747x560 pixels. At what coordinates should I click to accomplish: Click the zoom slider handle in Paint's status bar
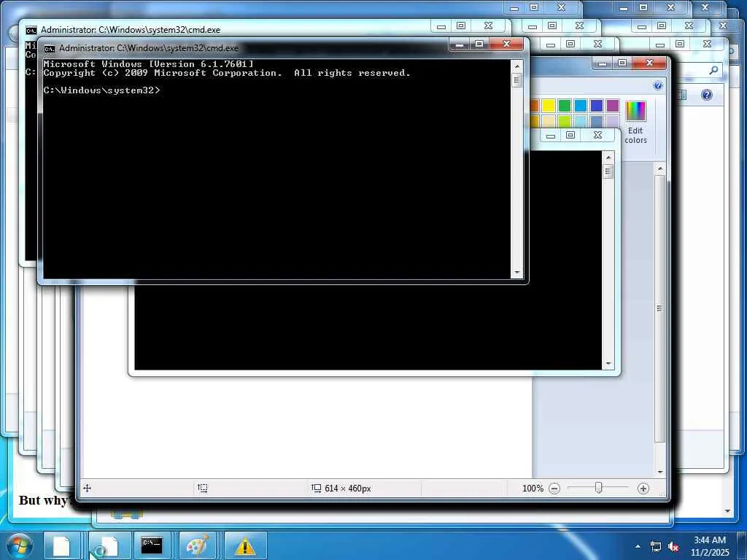pos(599,488)
